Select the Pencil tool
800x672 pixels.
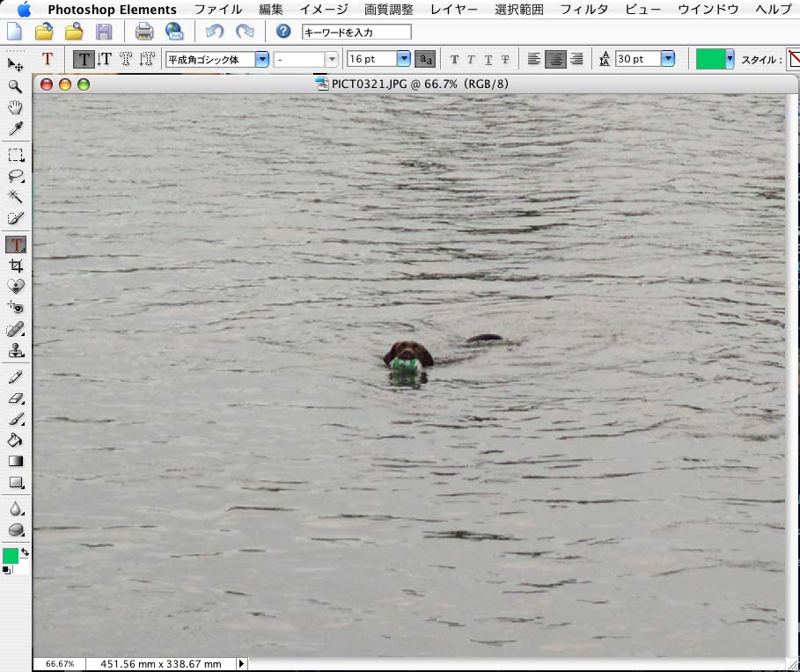(15, 376)
